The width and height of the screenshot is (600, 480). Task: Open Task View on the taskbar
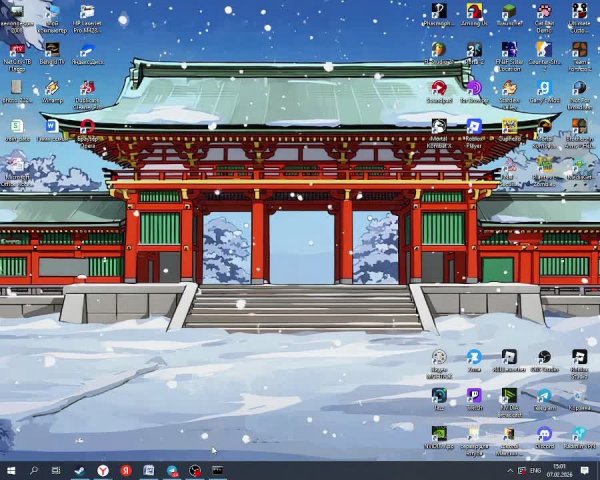56,470
